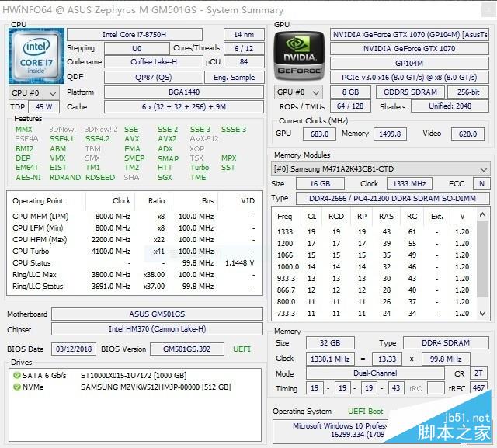Click the close button in the title bar
This screenshot has width=497, height=448.
point(487,10)
